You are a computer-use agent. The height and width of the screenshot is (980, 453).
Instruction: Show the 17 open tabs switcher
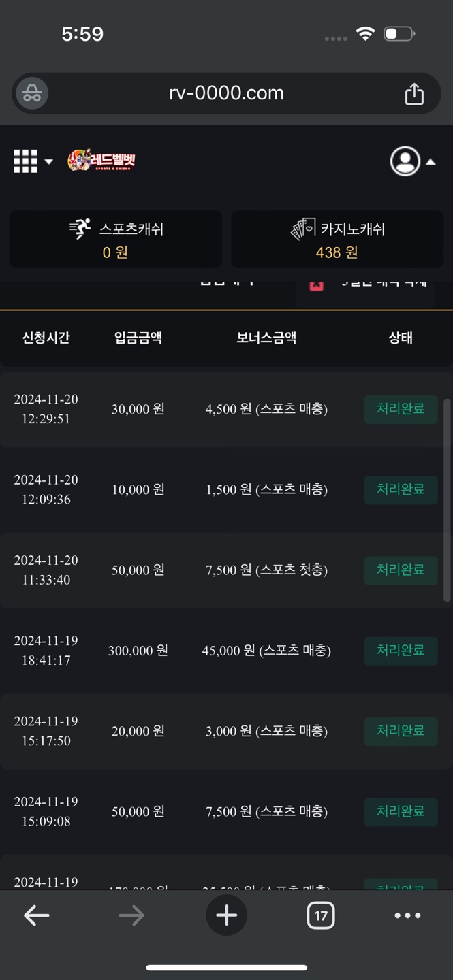point(320,915)
